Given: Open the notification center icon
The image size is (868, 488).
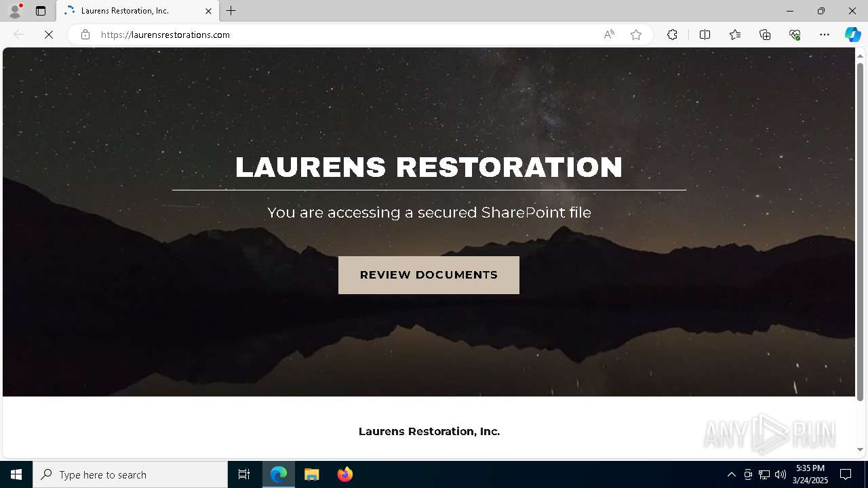Looking at the screenshot, I should click(x=846, y=474).
